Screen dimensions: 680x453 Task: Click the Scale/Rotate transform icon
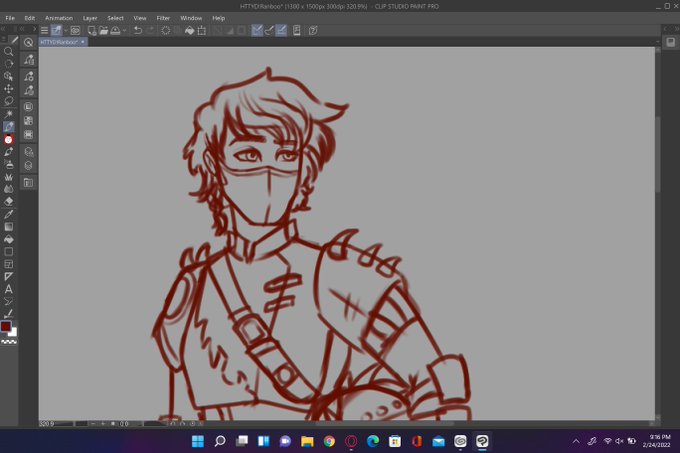(202, 30)
